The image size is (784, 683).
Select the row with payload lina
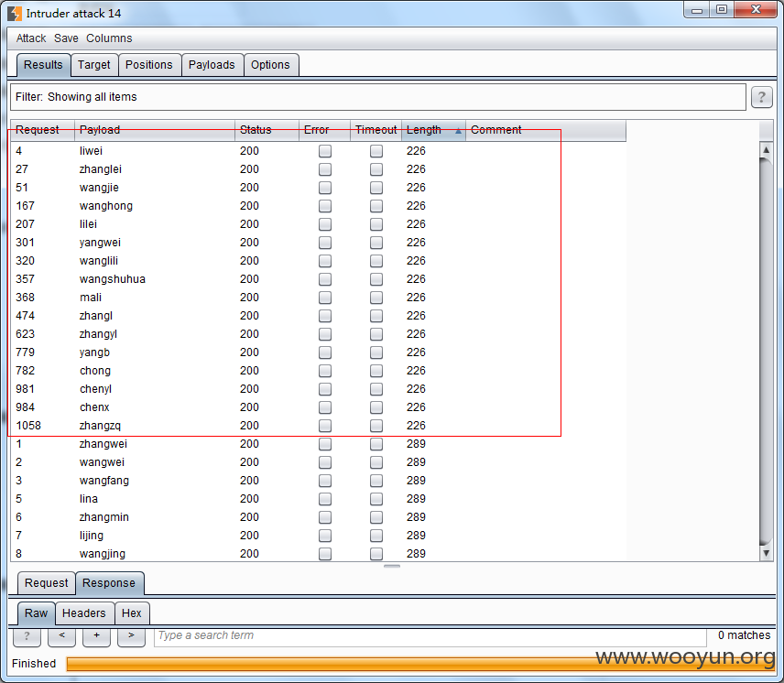click(318, 499)
